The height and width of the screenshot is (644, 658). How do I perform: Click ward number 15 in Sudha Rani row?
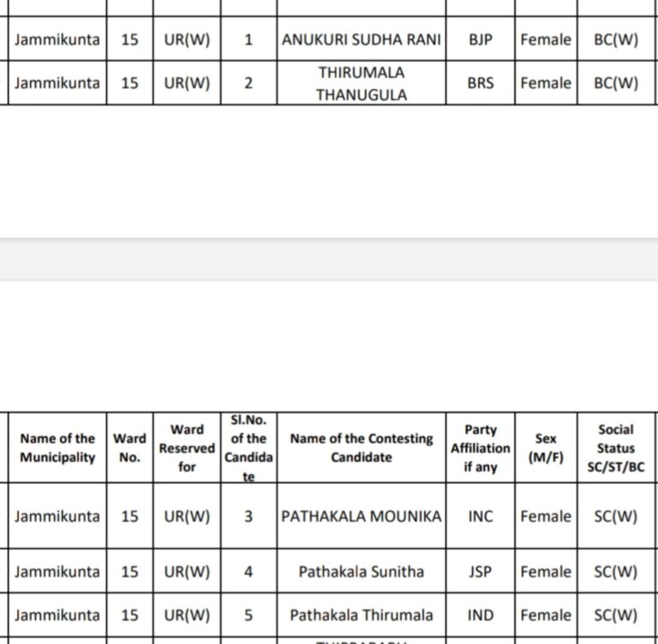(129, 39)
